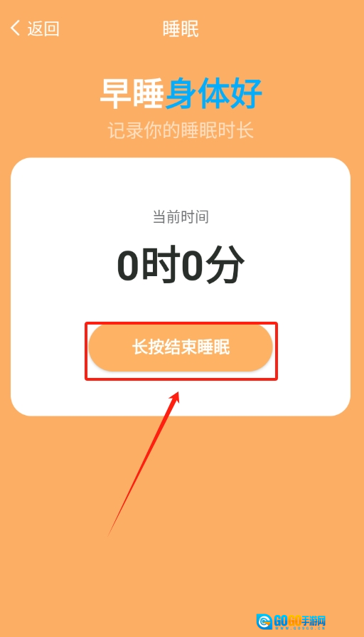
Task: Tap the blue 身体好 headline text
Action: click(x=213, y=94)
